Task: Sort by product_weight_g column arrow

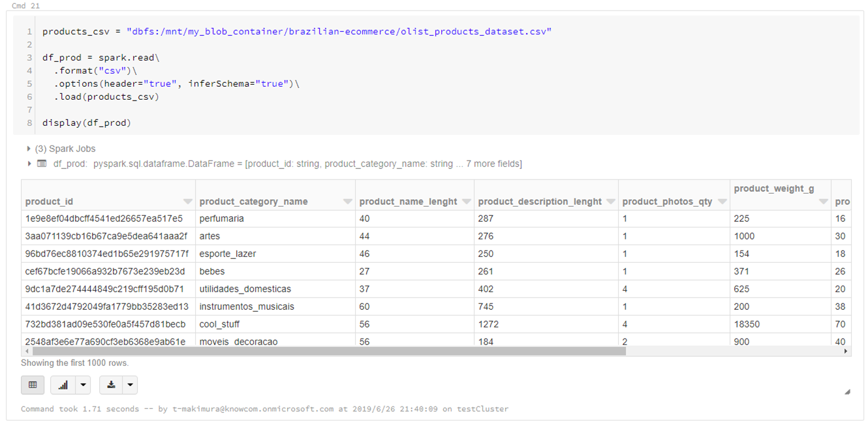Action: (x=824, y=202)
